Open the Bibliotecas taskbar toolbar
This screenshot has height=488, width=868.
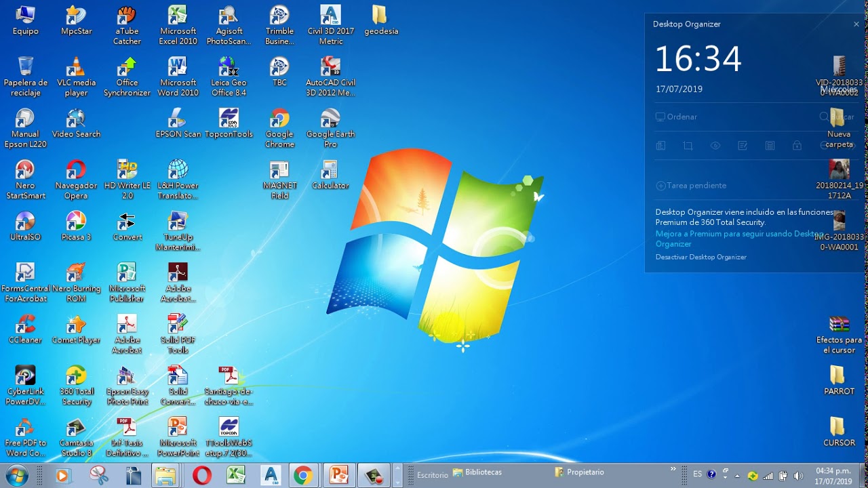click(477, 472)
